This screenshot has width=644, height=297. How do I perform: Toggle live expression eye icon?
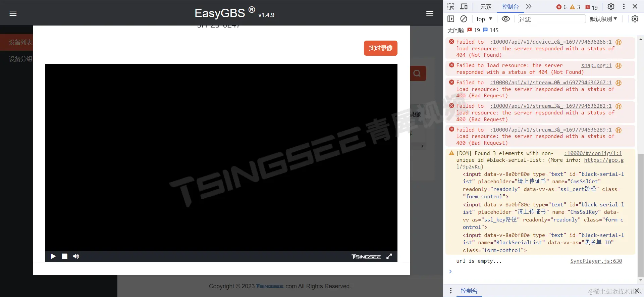click(506, 19)
